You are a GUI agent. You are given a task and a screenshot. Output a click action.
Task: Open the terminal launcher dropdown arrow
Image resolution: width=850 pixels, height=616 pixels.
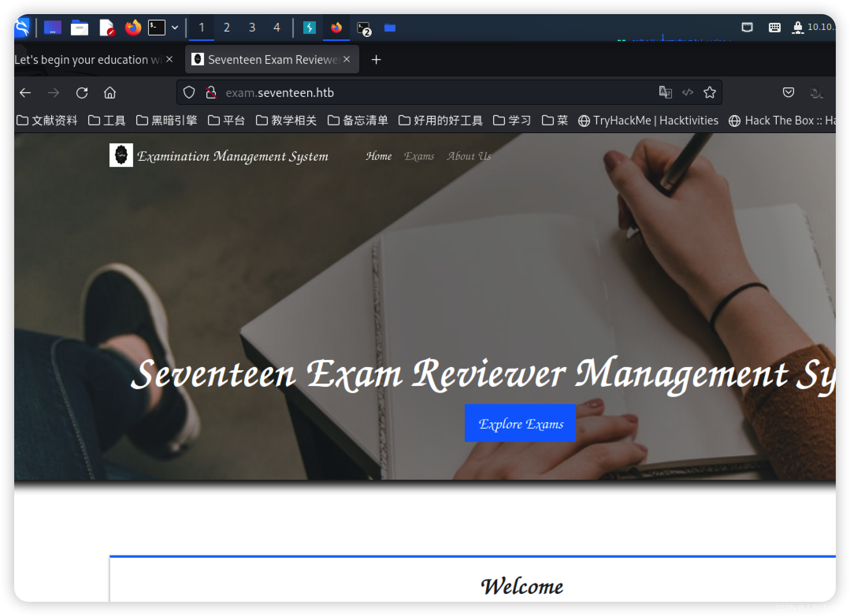point(175,28)
